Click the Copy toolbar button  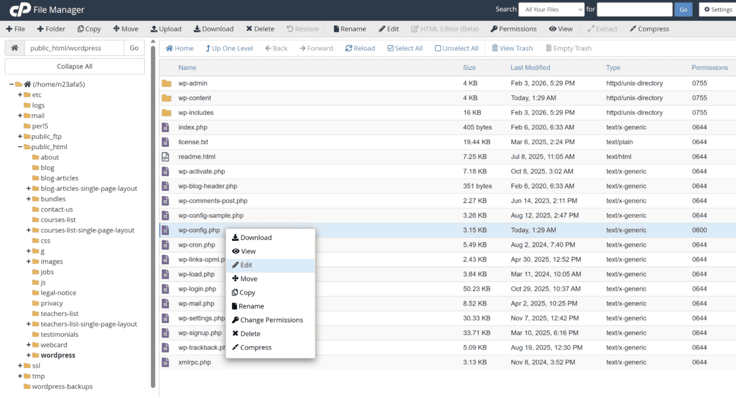89,29
